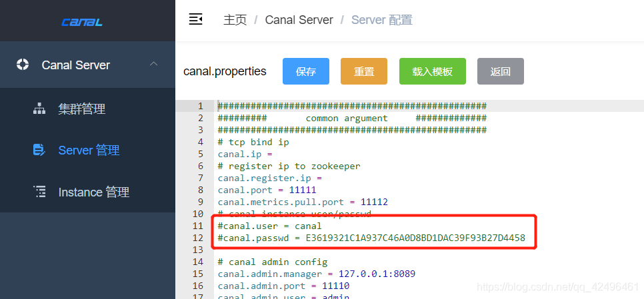Click the blue 保存 button
Image resolution: width=644 pixels, height=299 pixels.
coord(306,71)
